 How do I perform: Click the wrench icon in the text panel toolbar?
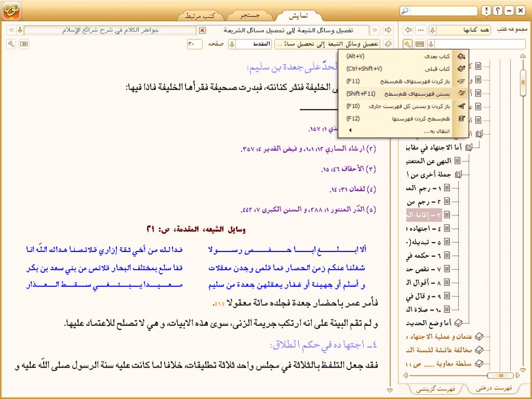11,44
